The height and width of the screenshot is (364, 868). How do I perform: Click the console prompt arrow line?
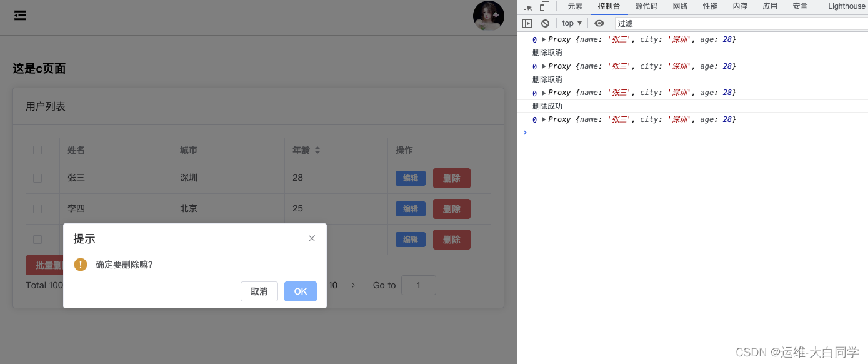[x=692, y=133]
